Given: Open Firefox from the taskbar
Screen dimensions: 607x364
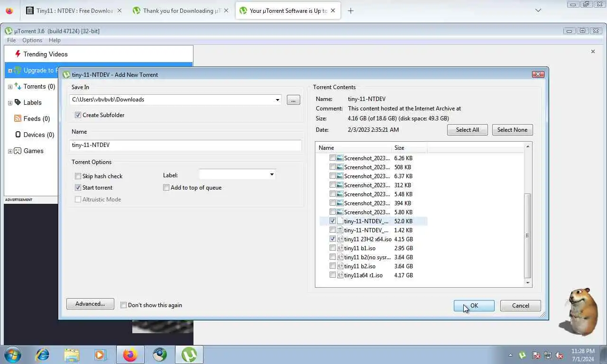Looking at the screenshot, I should coord(130,355).
